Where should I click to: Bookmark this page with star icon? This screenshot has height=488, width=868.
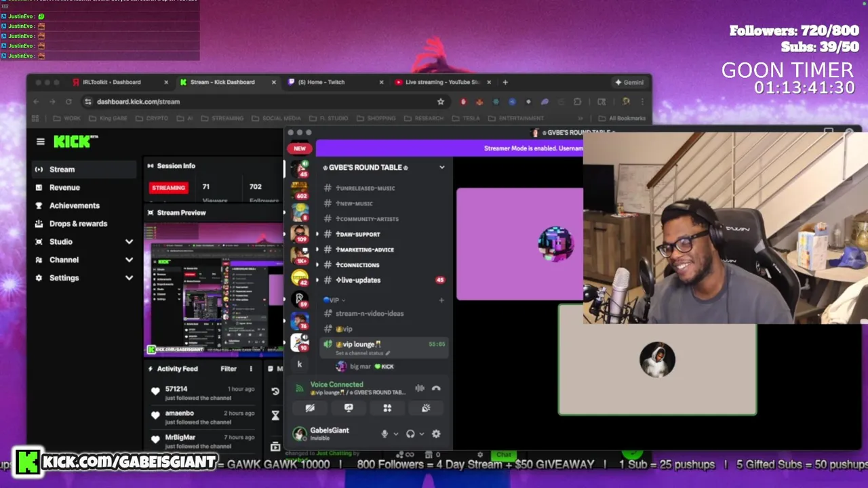(x=441, y=102)
